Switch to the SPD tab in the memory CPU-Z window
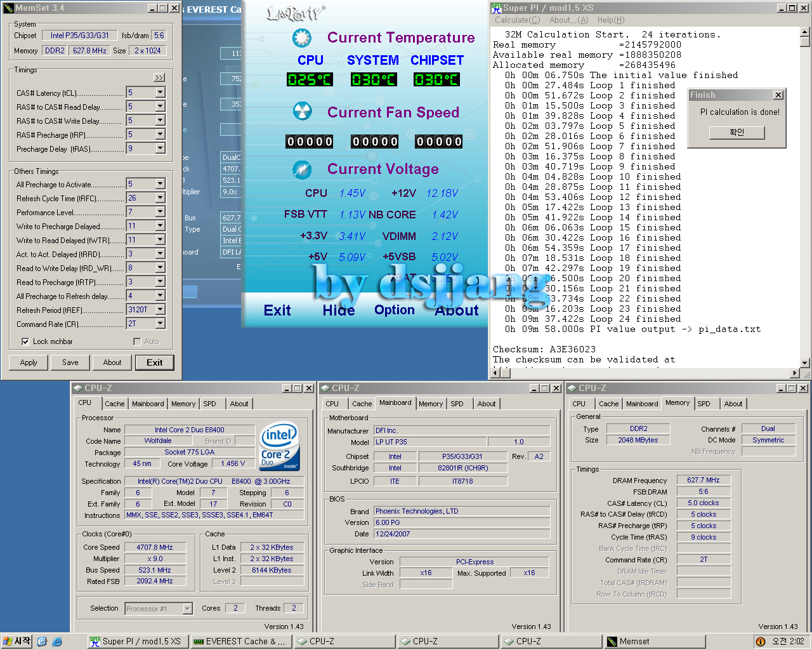Viewport: 812px width, 650px height. tap(704, 404)
